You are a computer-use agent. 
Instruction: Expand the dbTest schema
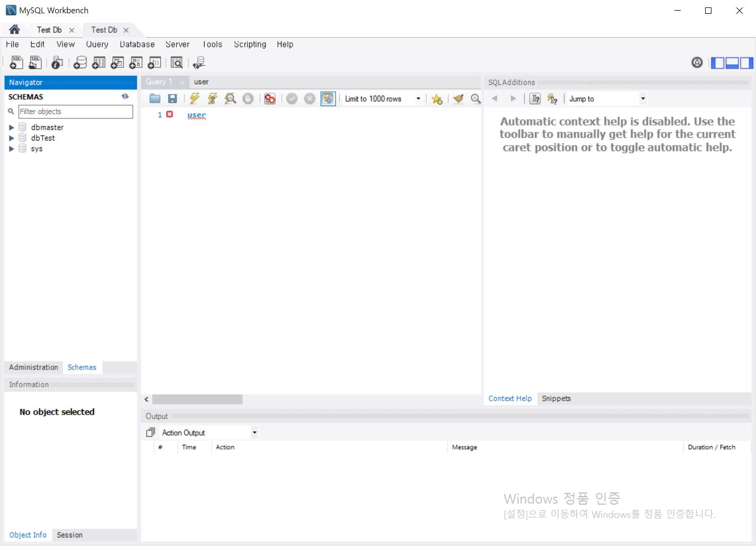coord(11,138)
